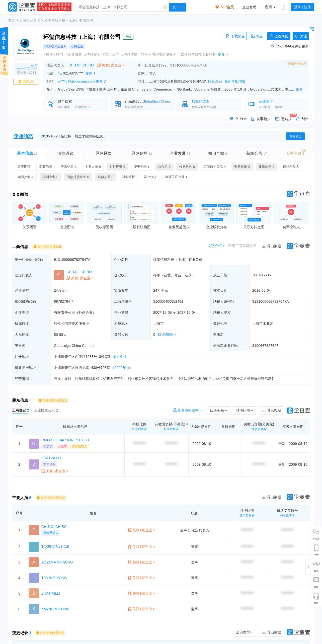Open the 持股比例 dropdown

(245, 411)
